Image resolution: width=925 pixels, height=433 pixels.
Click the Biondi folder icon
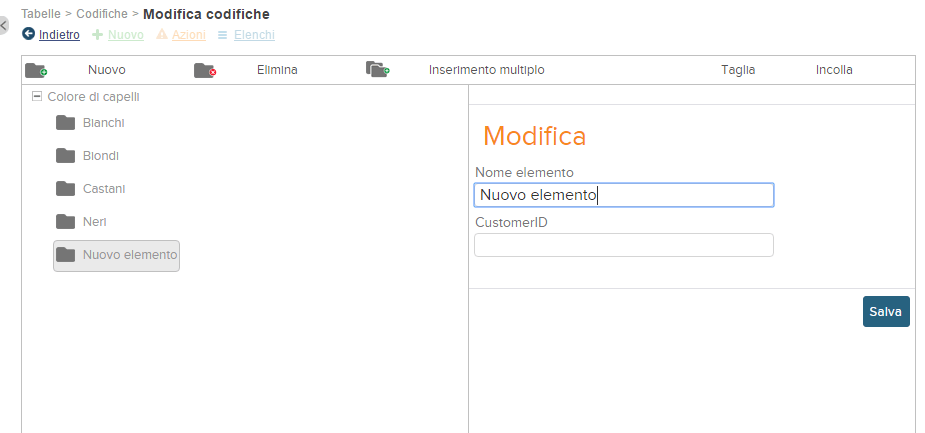[x=66, y=156]
